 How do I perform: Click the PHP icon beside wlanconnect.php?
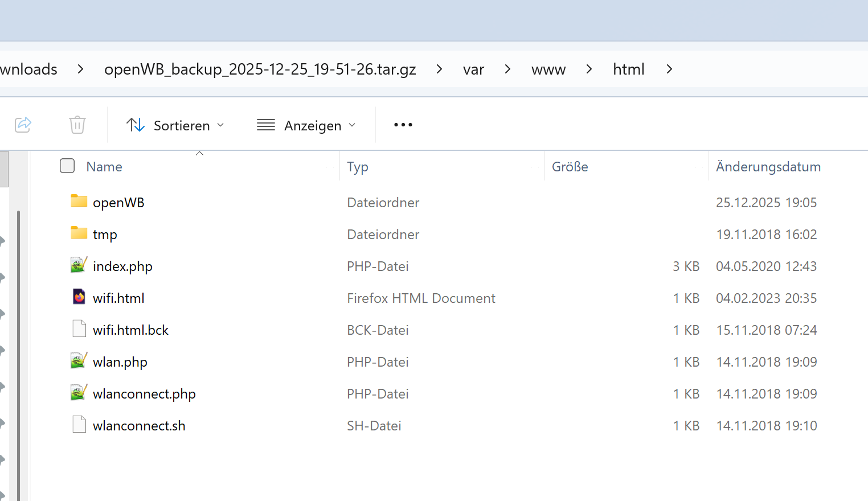(79, 392)
